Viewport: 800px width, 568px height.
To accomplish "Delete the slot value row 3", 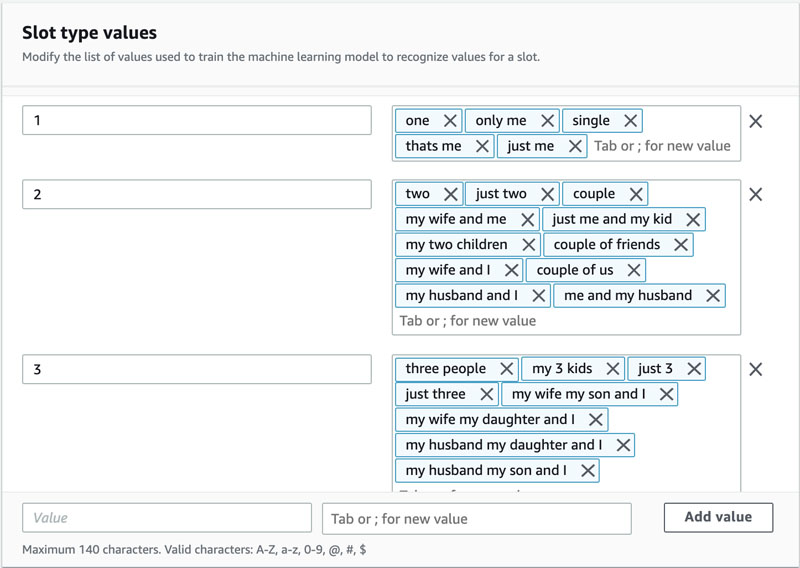I will pyautogui.click(x=756, y=369).
